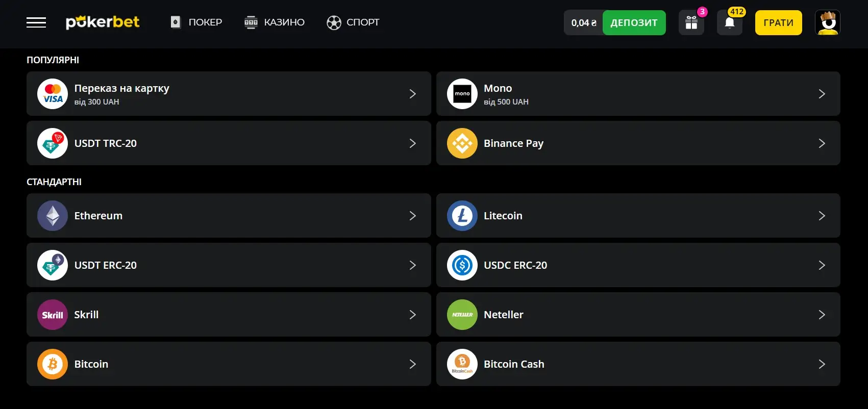Click the Mono bank icon
Screen dimensions: 868x409
click(462, 94)
